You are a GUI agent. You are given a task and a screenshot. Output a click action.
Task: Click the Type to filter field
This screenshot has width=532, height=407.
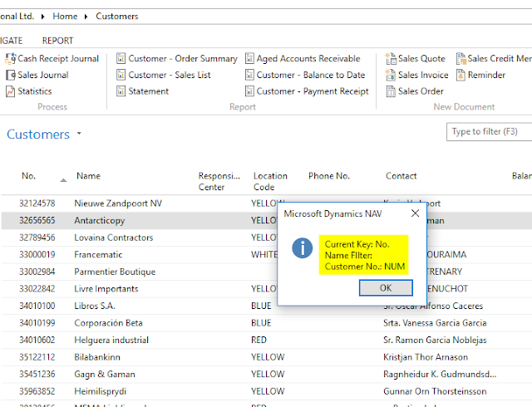tap(490, 131)
